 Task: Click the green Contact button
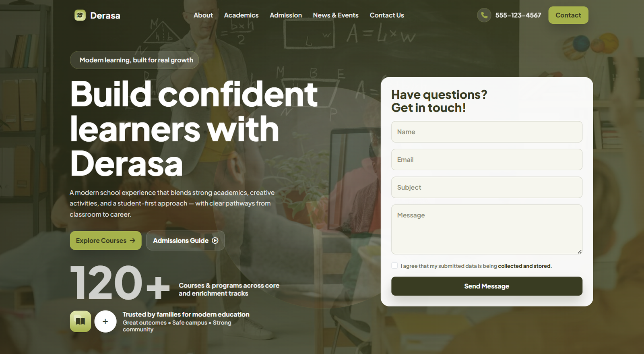point(568,15)
